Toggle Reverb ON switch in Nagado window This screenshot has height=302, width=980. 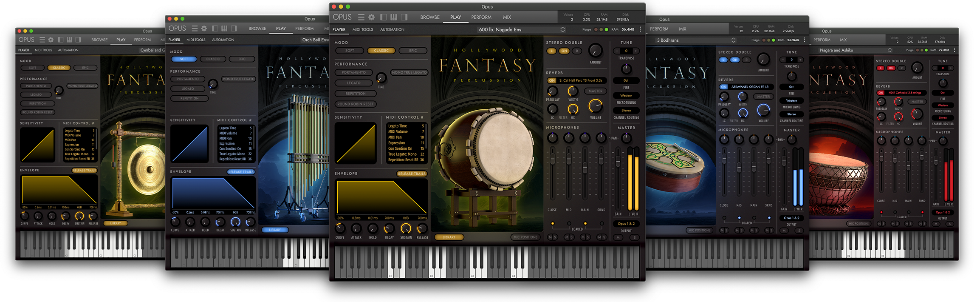tap(552, 80)
